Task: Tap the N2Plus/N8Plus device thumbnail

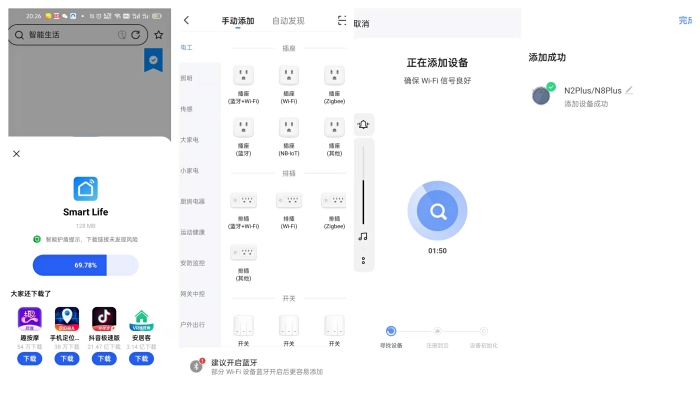Action: [x=542, y=95]
